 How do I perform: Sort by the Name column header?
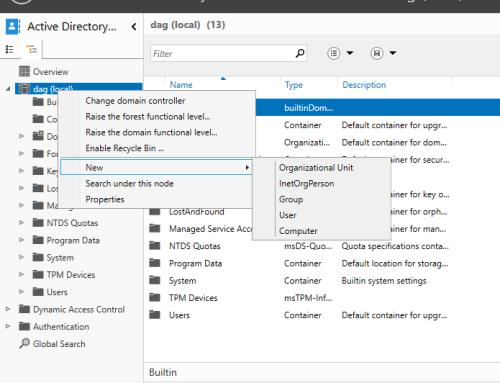point(181,85)
